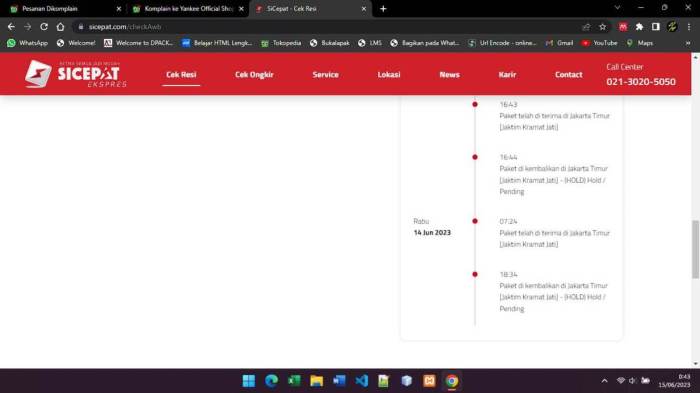The width and height of the screenshot is (700, 393).
Task: Close the Pesanan Dikomplain tab
Action: [119, 8]
